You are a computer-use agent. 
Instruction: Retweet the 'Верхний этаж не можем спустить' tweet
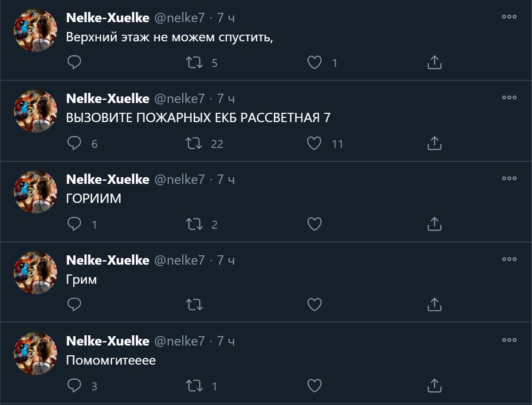tap(194, 63)
